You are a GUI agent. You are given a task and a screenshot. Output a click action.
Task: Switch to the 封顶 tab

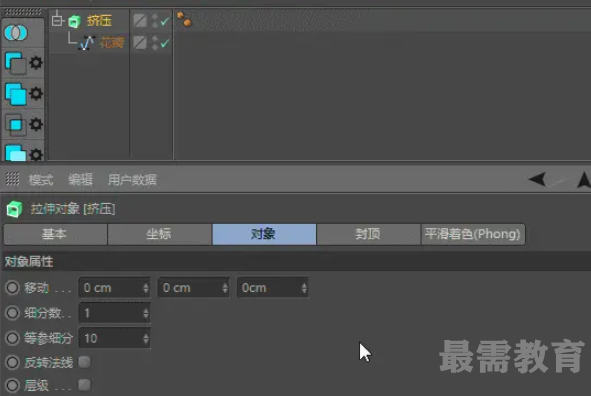369,234
